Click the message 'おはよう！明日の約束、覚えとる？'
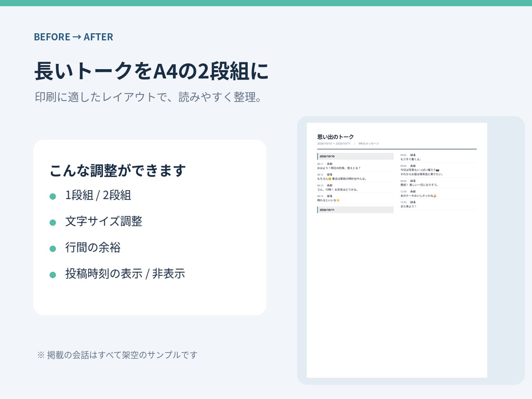Screen dimensions: 532x399 point(339,168)
